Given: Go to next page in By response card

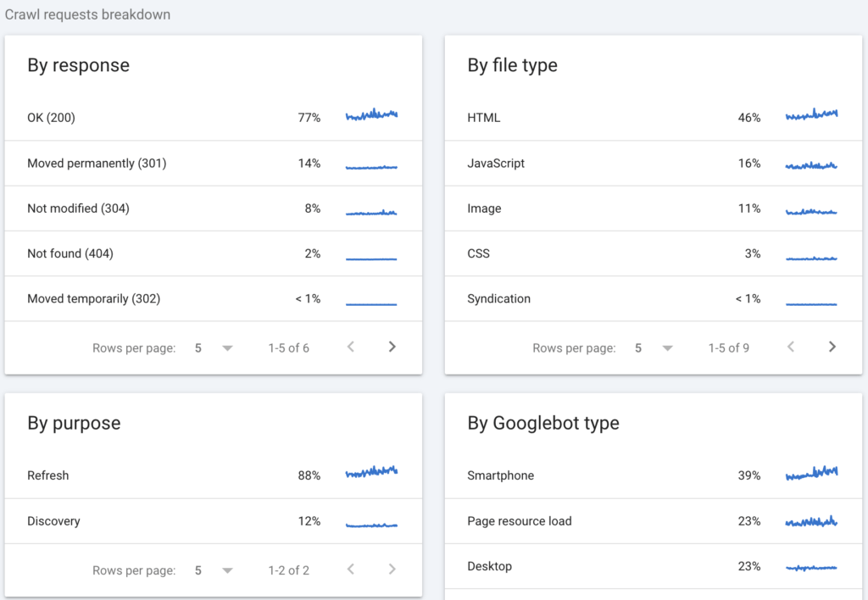Looking at the screenshot, I should tap(392, 347).
